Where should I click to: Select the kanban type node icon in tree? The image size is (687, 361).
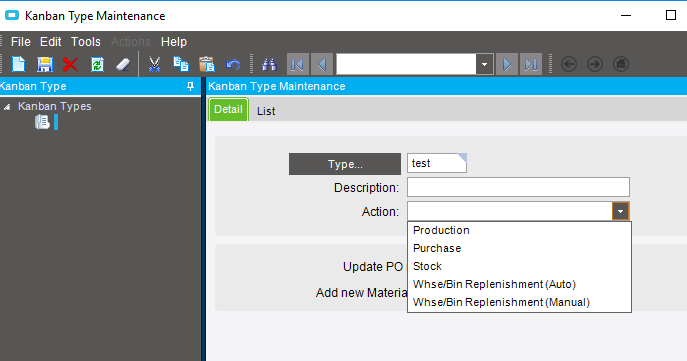pos(42,122)
